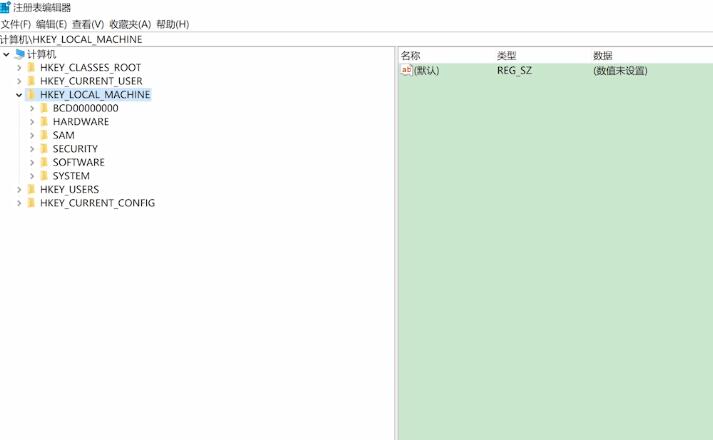Sort by the 类型 column header
Viewport: 713px width, 440px height.
coord(507,55)
